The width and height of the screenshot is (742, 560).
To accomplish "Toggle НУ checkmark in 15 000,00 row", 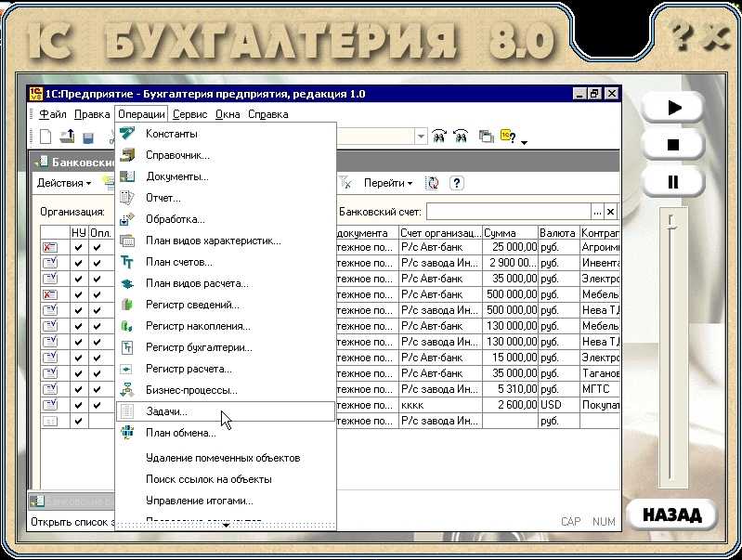I will pyautogui.click(x=79, y=358).
